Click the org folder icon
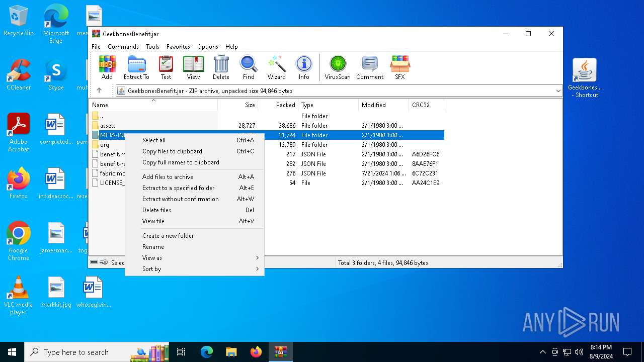 point(96,145)
